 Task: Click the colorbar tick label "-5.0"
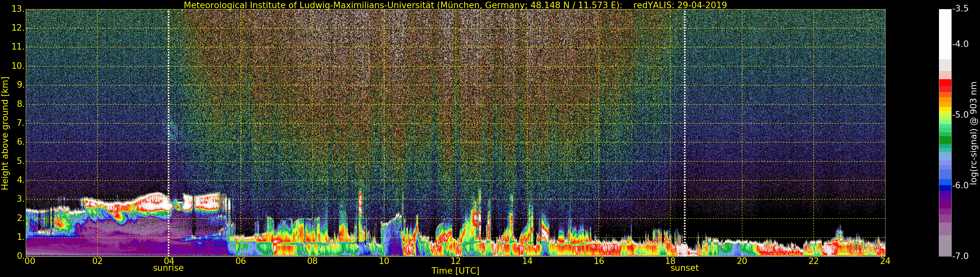click(x=960, y=115)
